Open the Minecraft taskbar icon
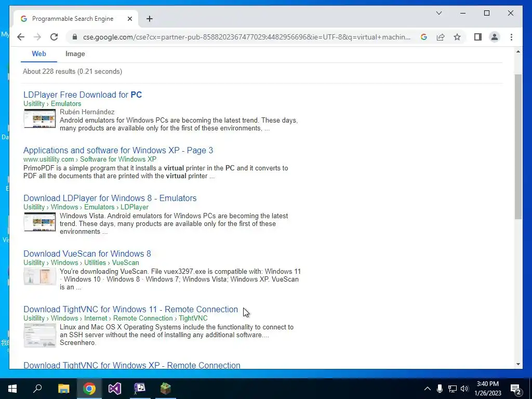The image size is (532, 399). pos(166,389)
